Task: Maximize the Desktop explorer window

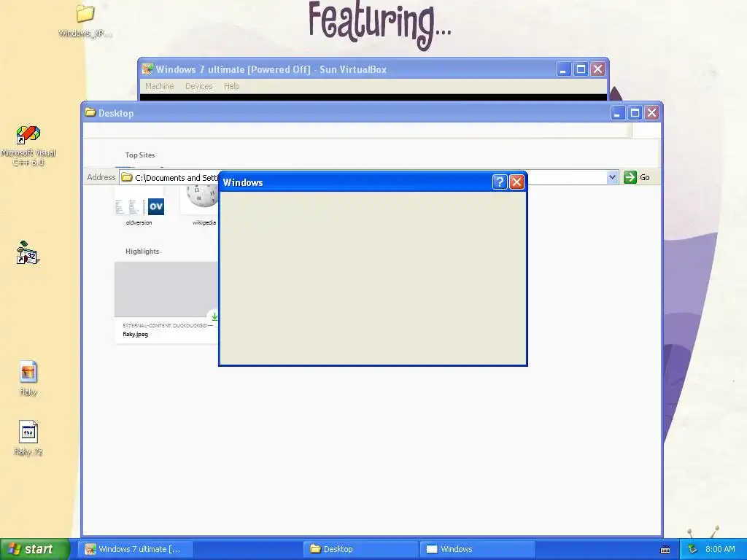Action: [635, 113]
